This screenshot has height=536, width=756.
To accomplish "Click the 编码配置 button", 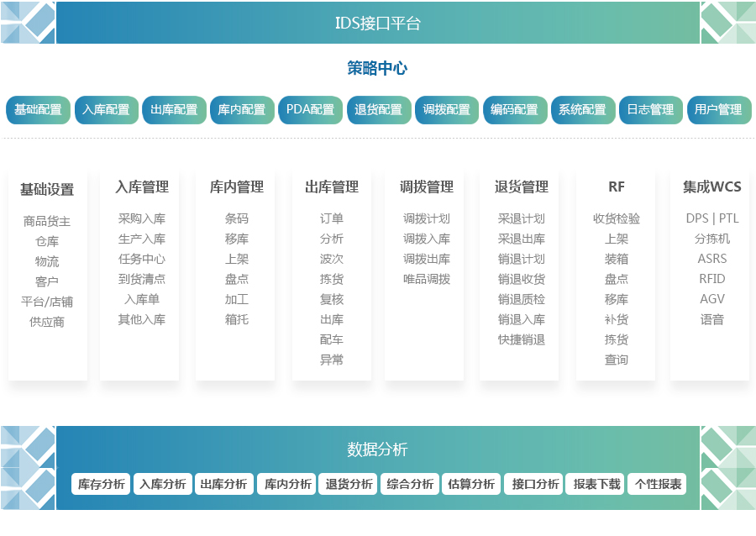I will tap(514, 109).
